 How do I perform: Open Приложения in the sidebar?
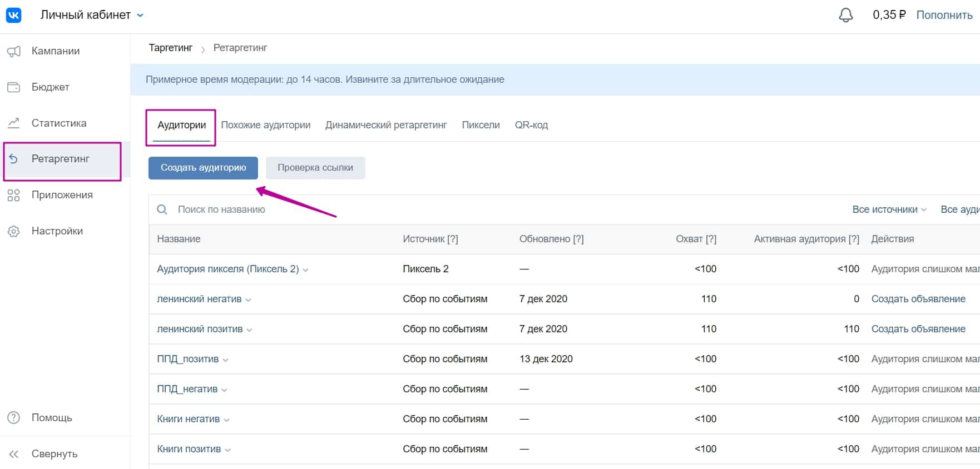[x=65, y=195]
